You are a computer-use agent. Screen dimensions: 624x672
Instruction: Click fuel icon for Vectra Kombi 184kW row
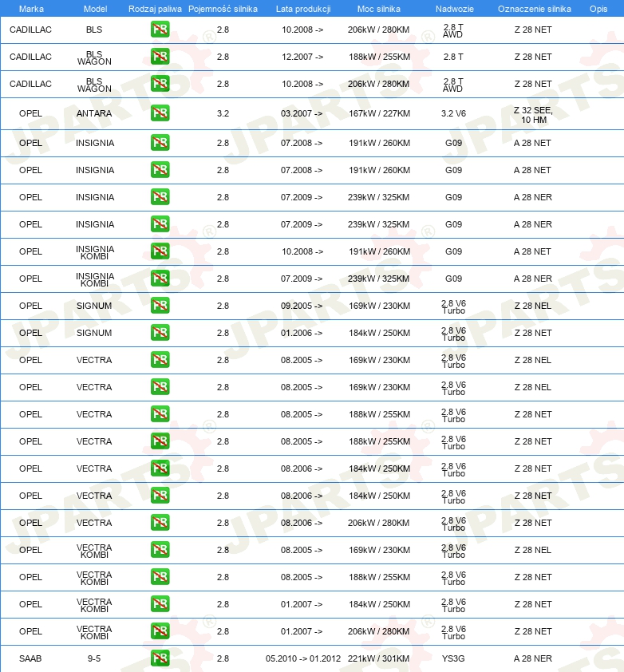pos(160,604)
